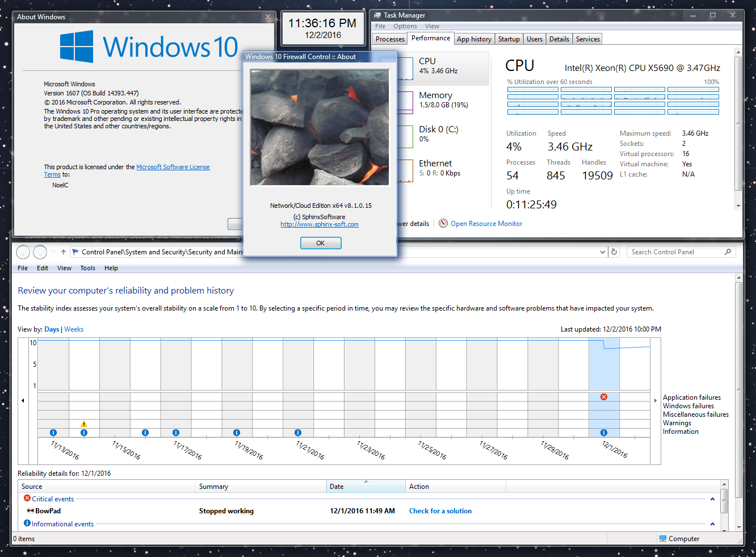This screenshot has height=557, width=756.
Task: Click the information icon for 11/17/2016
Action: point(176,433)
